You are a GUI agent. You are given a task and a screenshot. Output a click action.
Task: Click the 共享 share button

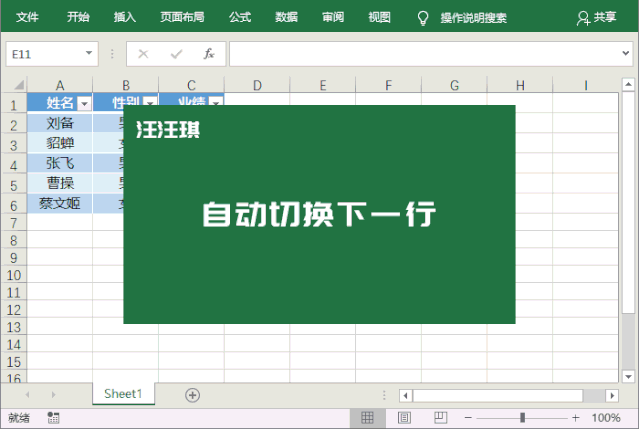pyautogui.click(x=596, y=18)
